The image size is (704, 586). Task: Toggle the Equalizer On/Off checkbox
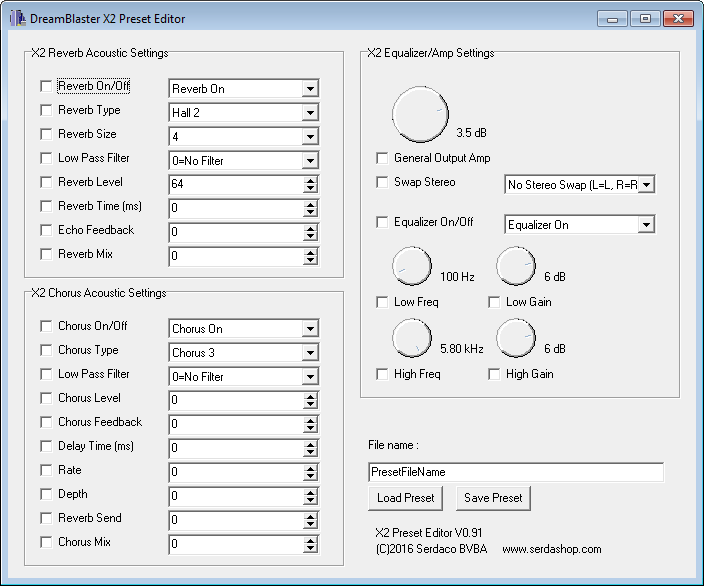382,222
